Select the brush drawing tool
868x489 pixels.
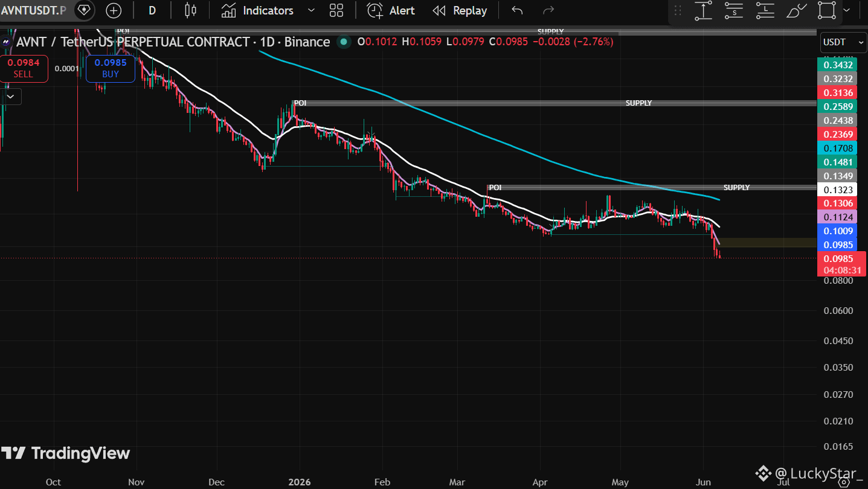point(797,10)
